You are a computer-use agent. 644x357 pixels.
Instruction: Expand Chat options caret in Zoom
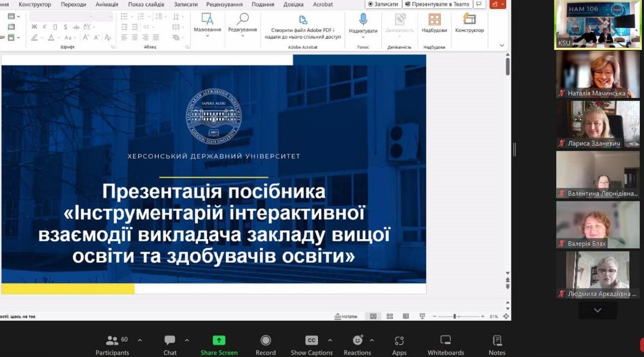[x=187, y=340]
